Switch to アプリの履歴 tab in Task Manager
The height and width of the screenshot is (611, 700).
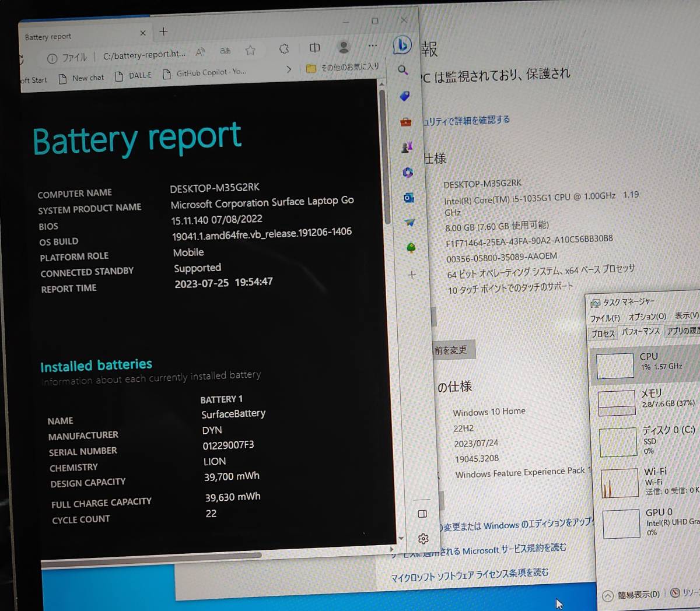click(x=682, y=331)
